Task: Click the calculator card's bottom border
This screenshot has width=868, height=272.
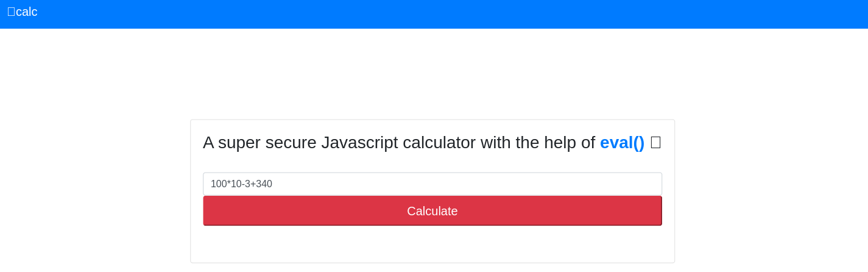Action: [432, 263]
